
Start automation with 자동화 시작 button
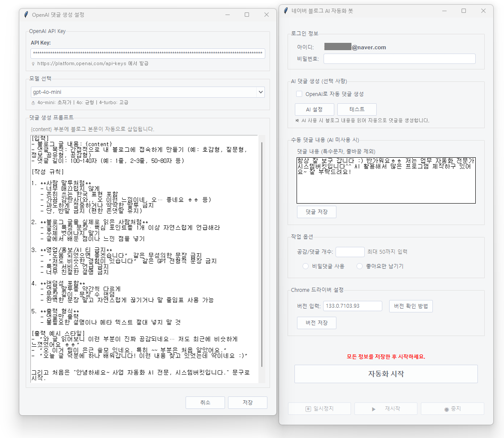coord(386,374)
